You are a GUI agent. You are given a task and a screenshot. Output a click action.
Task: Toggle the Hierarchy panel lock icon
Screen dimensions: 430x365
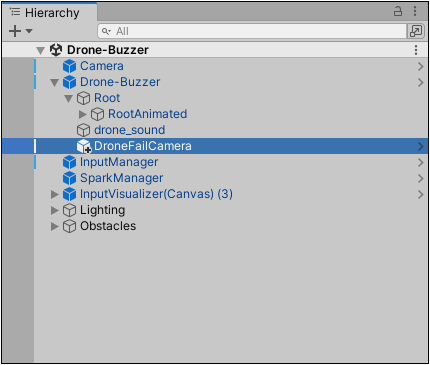[x=398, y=11]
